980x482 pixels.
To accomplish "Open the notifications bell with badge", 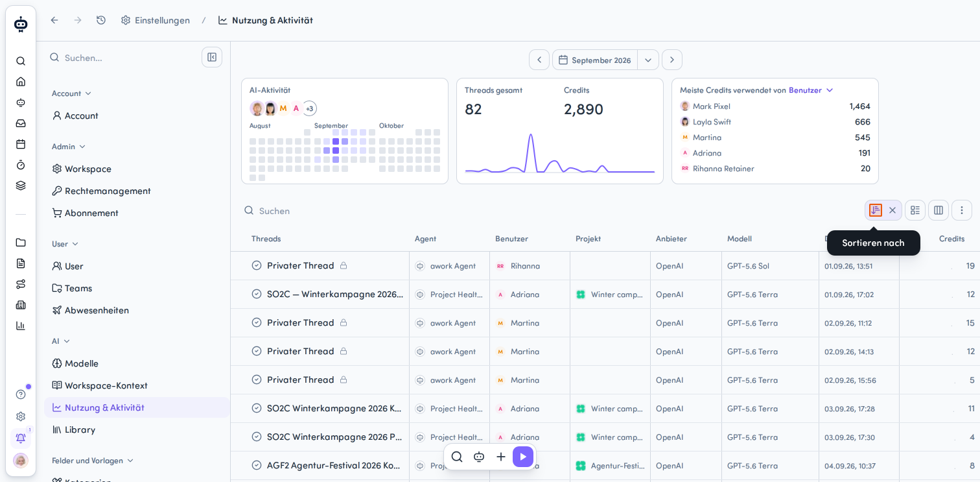I will click(21, 438).
